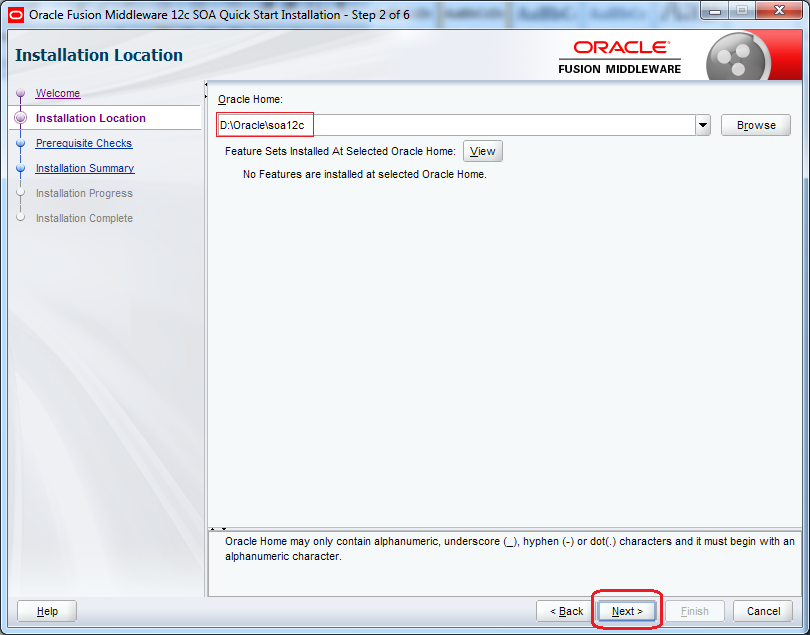The height and width of the screenshot is (635, 810).
Task: Click the Next button
Action: (x=627, y=611)
